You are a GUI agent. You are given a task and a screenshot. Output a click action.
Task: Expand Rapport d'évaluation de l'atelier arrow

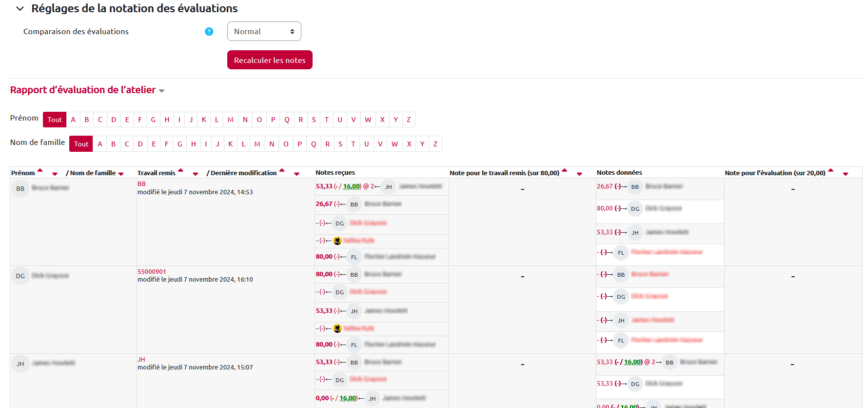point(162,91)
